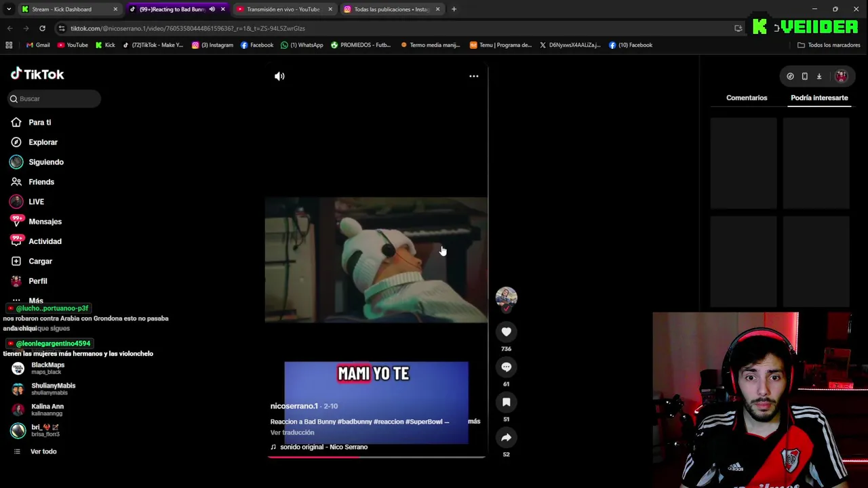The width and height of the screenshot is (868, 488).
Task: Click Ver traducción link
Action: pyautogui.click(x=292, y=432)
